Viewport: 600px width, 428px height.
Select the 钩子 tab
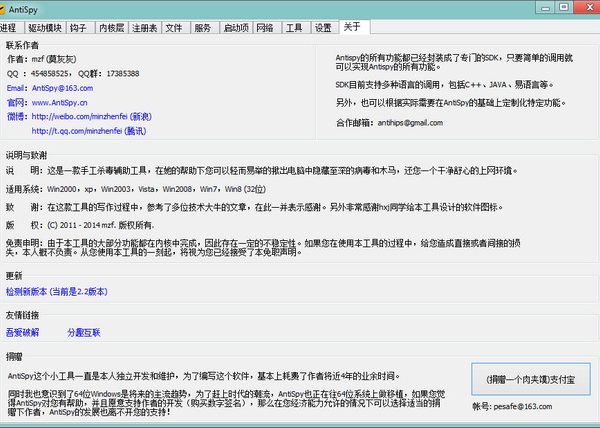point(82,27)
